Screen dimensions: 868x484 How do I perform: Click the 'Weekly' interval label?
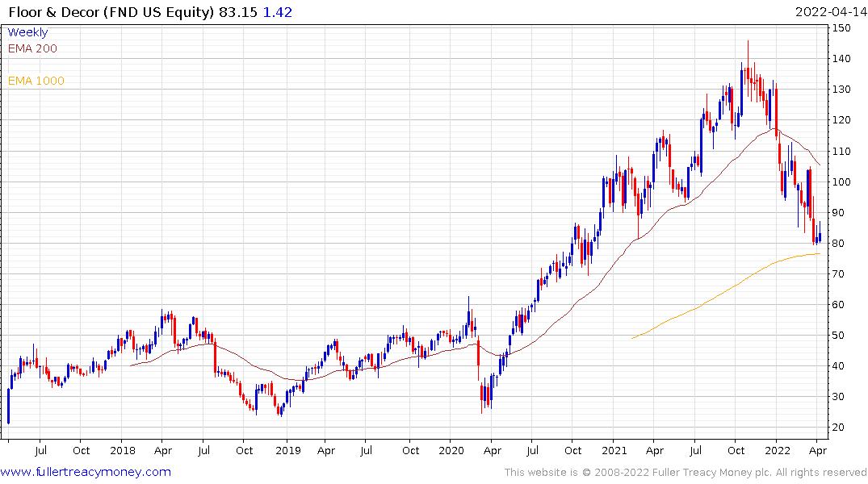[x=27, y=32]
